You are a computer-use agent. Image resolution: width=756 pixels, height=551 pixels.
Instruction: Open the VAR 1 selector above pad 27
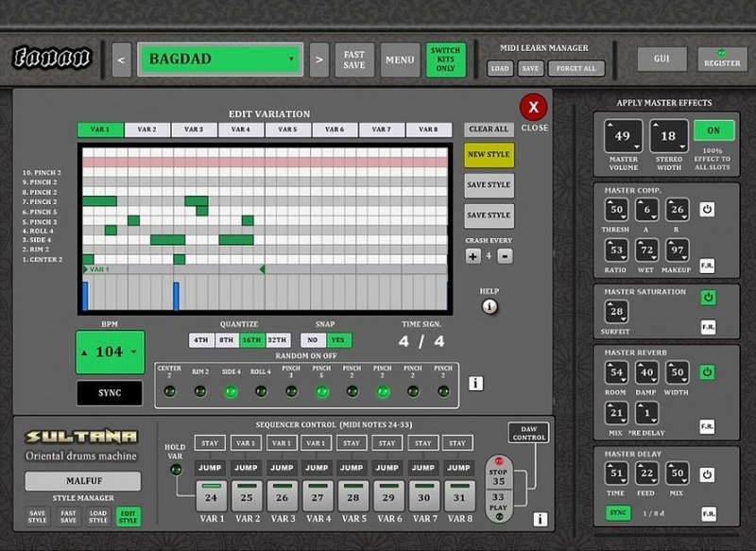point(317,443)
